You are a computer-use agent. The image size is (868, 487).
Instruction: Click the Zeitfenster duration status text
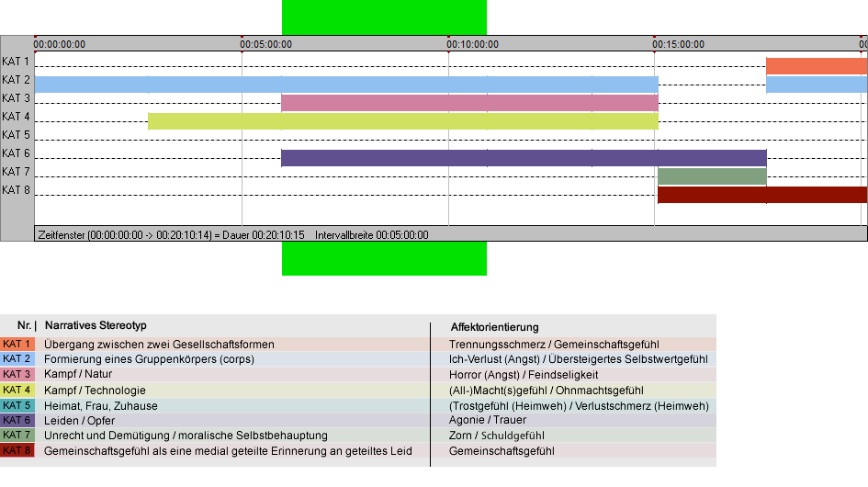171,235
